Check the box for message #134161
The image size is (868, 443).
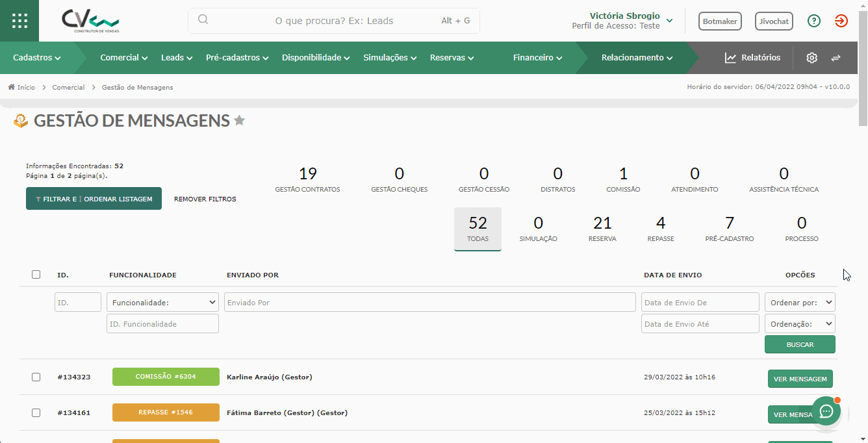pos(36,412)
